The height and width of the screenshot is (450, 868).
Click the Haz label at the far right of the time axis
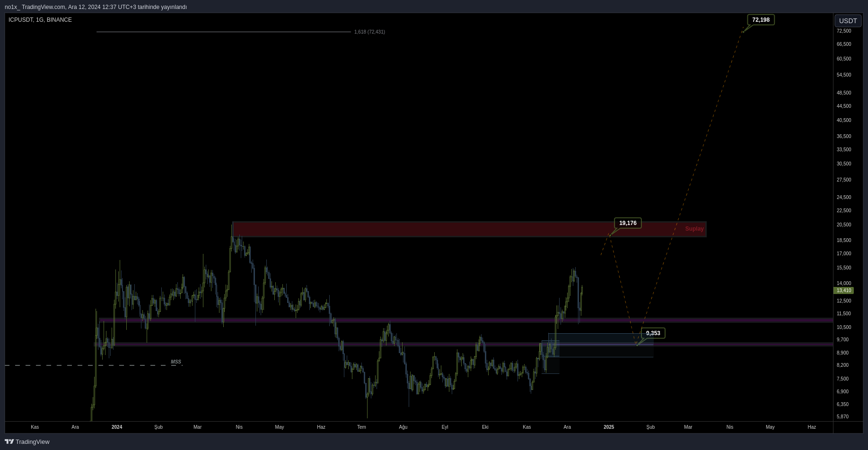tap(812, 427)
